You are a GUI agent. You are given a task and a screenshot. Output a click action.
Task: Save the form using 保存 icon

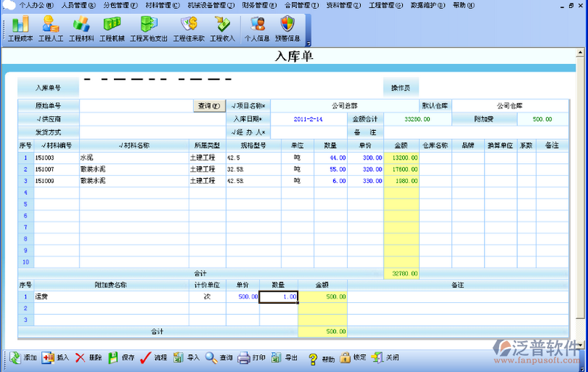click(121, 358)
